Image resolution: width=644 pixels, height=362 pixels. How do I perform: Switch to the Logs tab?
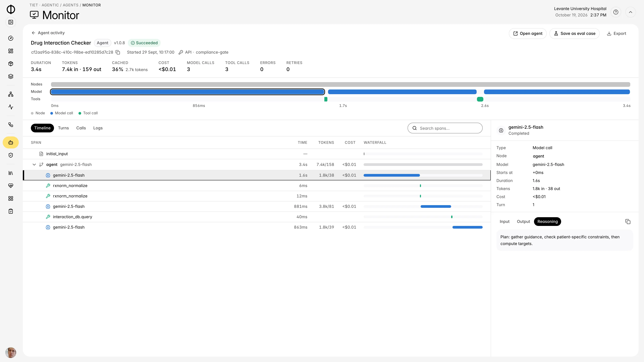click(98, 128)
